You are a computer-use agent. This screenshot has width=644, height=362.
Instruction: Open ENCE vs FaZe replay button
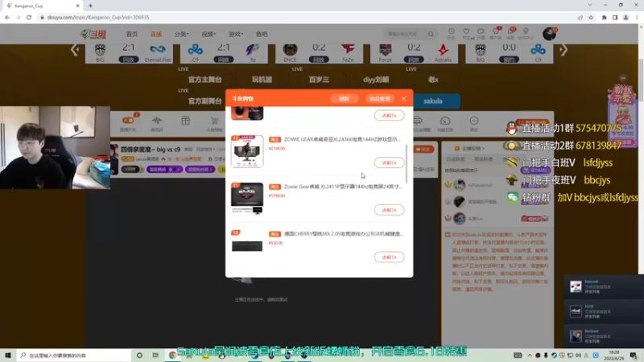319,60
